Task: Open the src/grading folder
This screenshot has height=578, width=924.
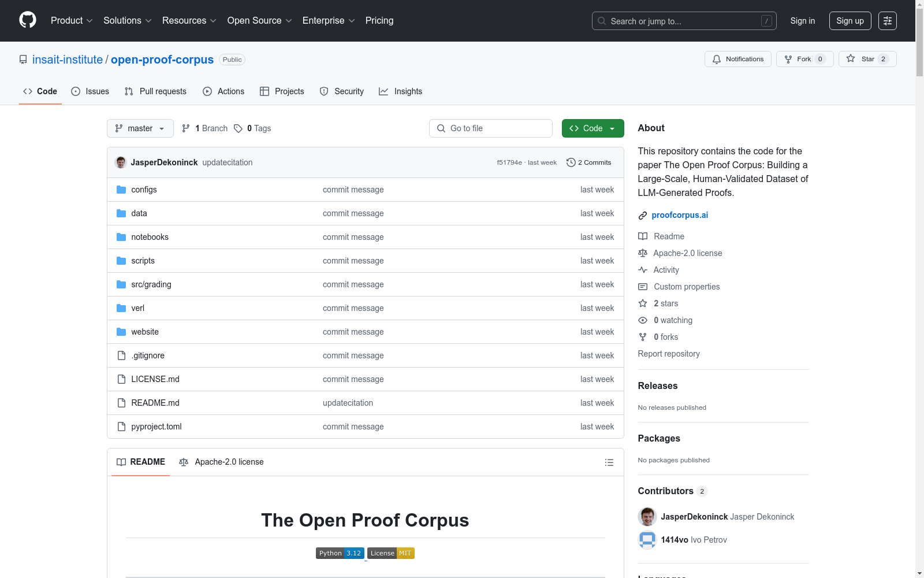Action: coord(151,284)
